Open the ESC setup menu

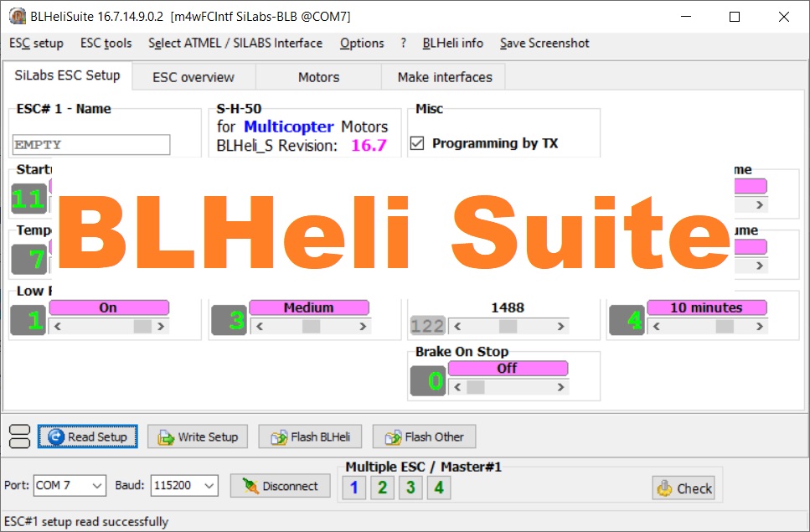coord(36,44)
